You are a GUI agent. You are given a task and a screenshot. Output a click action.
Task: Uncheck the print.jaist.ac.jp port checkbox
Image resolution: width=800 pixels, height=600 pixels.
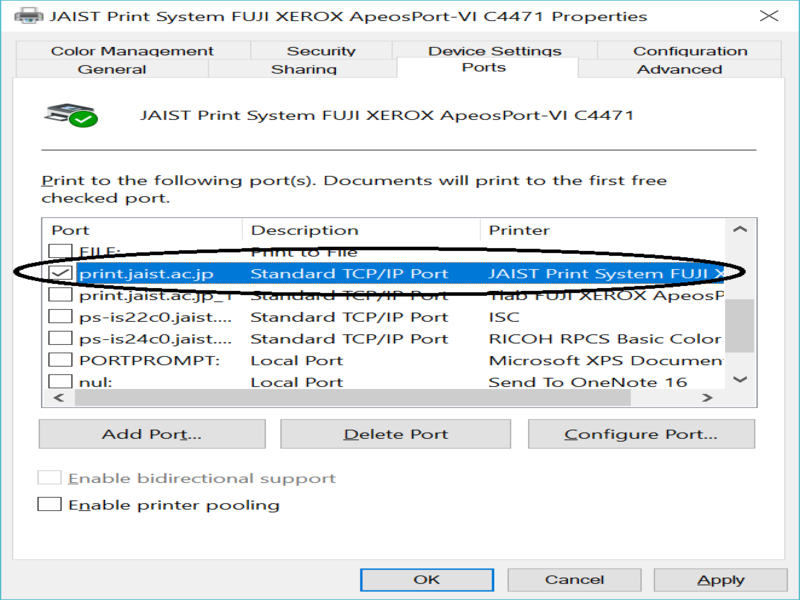61,273
